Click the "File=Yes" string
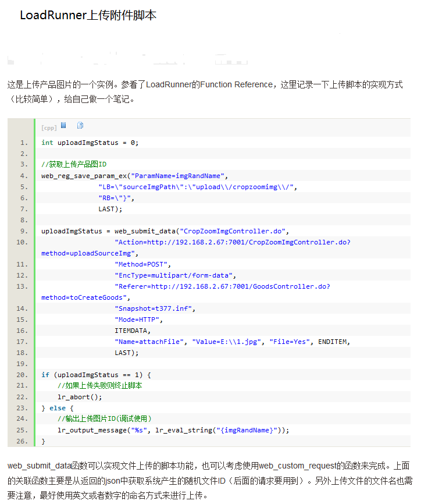This screenshot has width=421, height=504. (x=290, y=342)
